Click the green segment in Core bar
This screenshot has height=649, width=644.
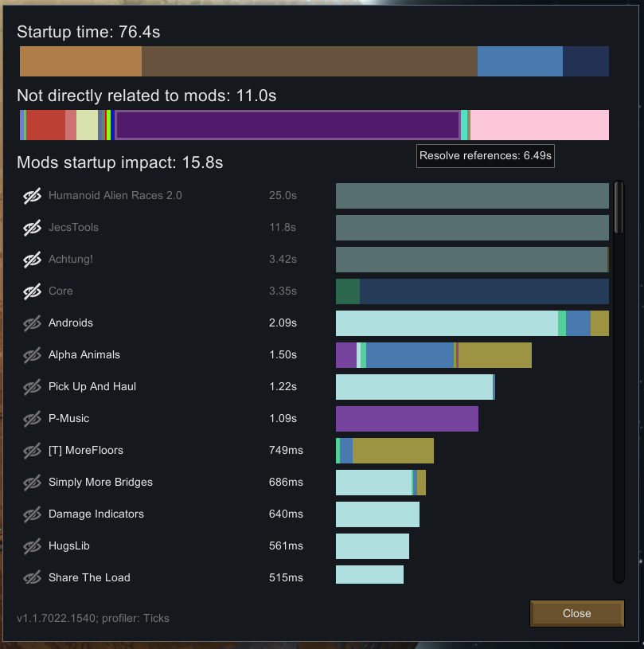pos(348,291)
